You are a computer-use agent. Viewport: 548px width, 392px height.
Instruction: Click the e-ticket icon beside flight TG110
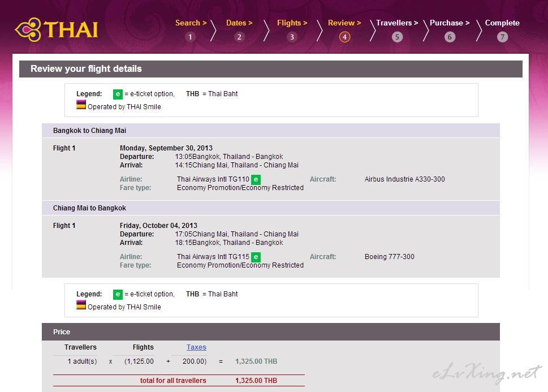[256, 179]
